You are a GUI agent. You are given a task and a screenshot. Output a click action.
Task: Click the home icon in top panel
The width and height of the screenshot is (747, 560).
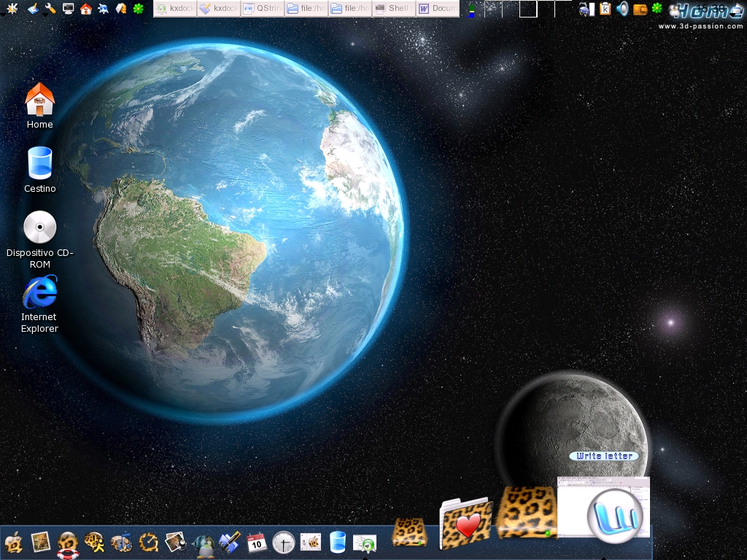click(86, 9)
